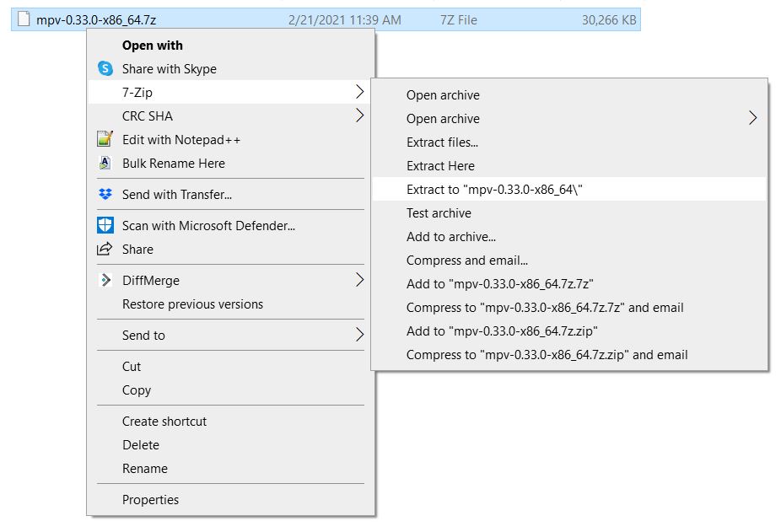Screen dimensions: 781x532
Task: Click the Share arrow icon
Action: coord(105,249)
